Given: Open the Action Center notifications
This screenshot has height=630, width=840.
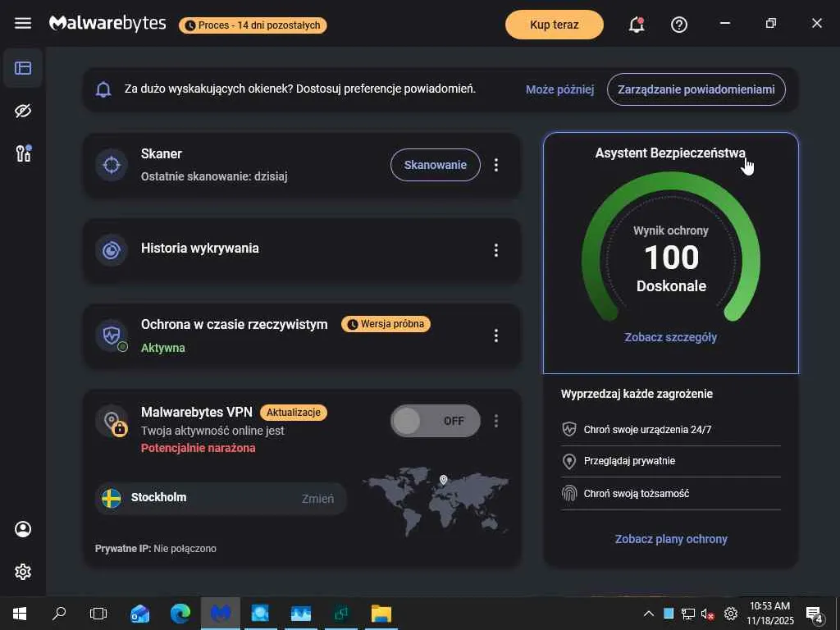Looking at the screenshot, I should point(815,614).
